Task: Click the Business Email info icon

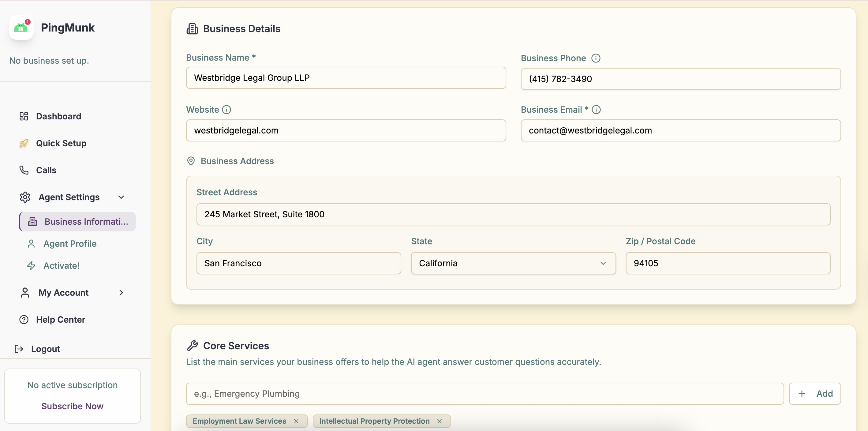Action: 596,110
